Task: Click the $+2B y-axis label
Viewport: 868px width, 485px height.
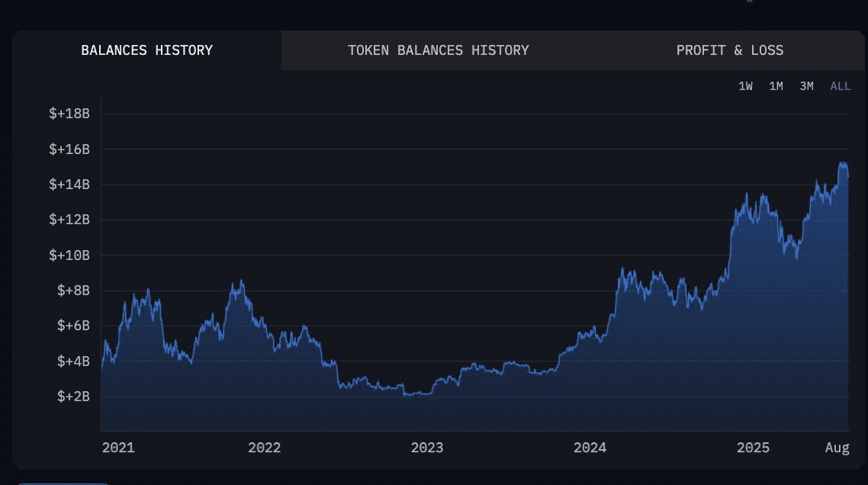Action: pyautogui.click(x=72, y=397)
